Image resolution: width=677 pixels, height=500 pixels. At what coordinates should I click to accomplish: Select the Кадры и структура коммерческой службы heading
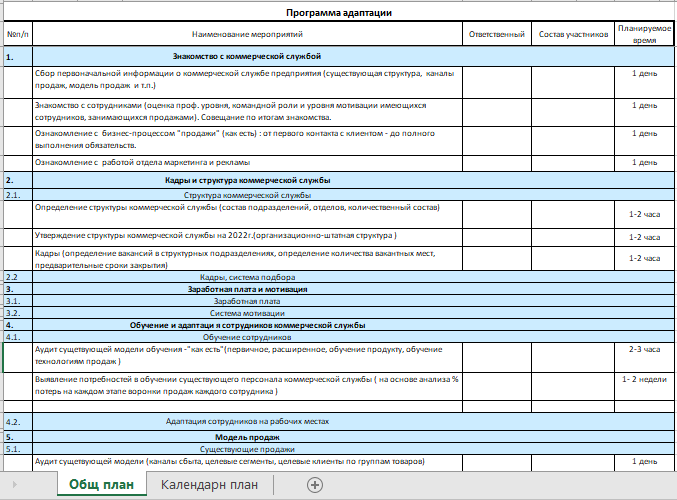(x=245, y=180)
